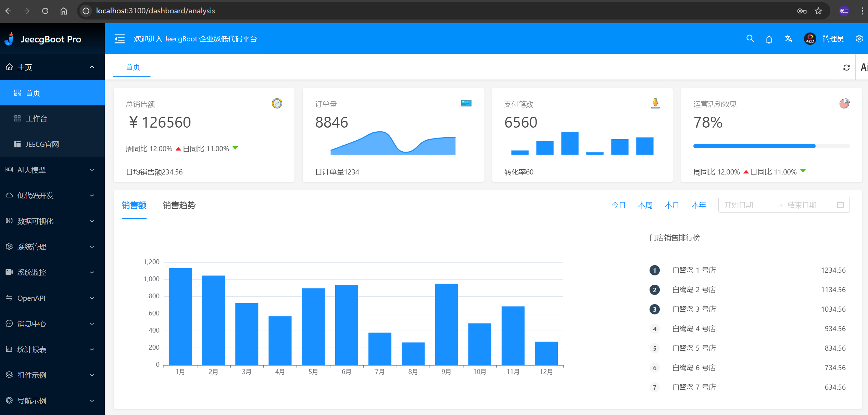Open the browser three-dot menu
The image size is (868, 415).
coord(862,11)
